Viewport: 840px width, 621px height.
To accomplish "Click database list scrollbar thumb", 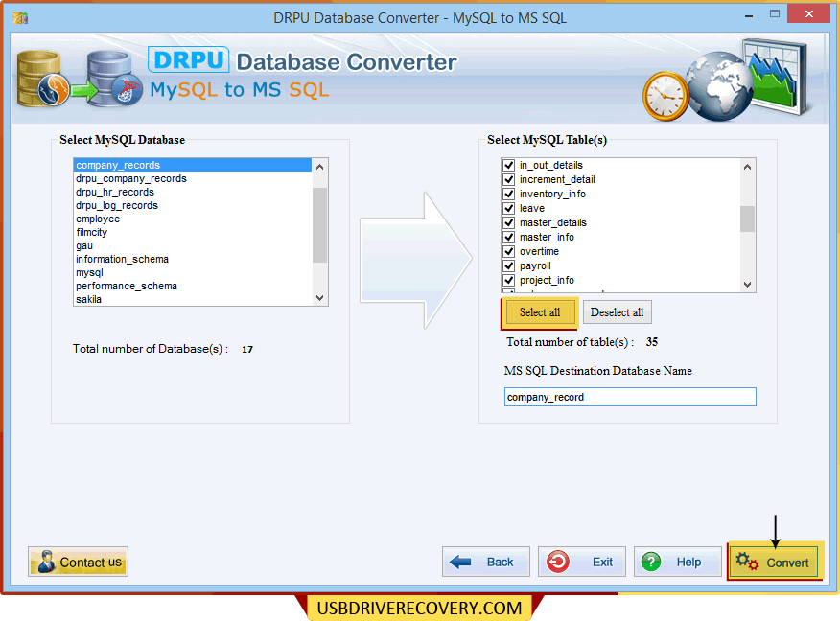I will pyautogui.click(x=320, y=225).
